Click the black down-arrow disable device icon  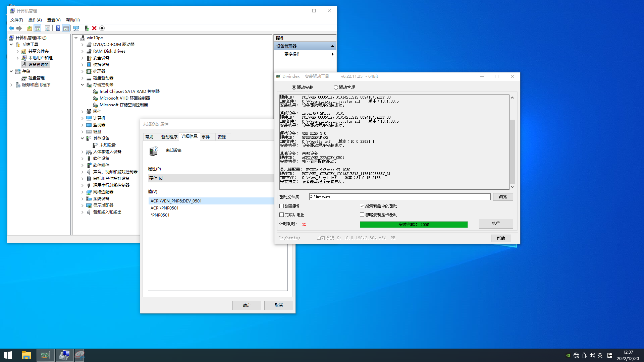click(102, 28)
